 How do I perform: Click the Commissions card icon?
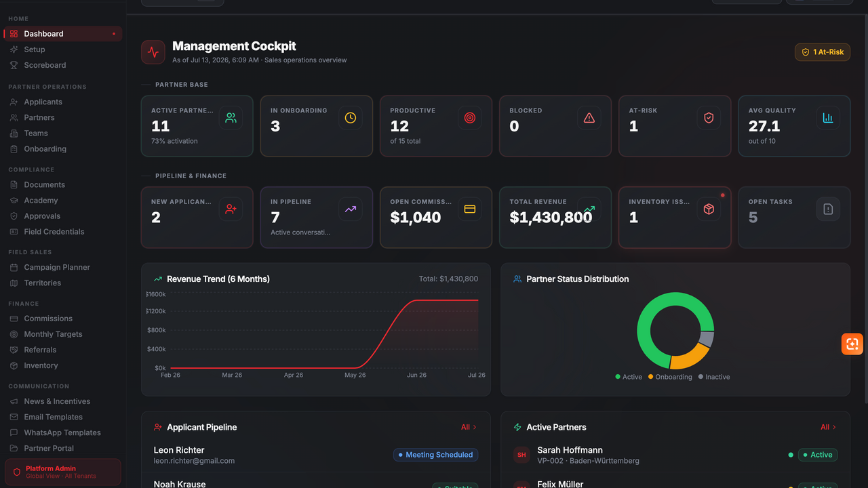coord(14,318)
